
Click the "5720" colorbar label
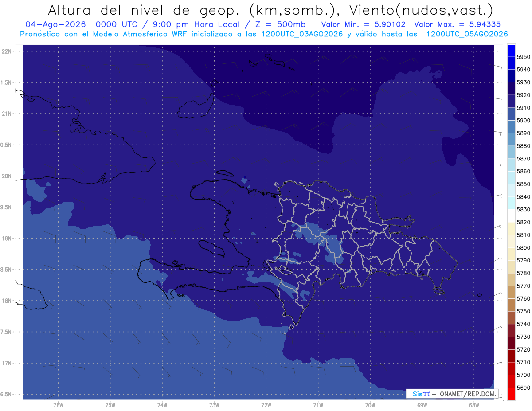pyautogui.click(x=524, y=350)
